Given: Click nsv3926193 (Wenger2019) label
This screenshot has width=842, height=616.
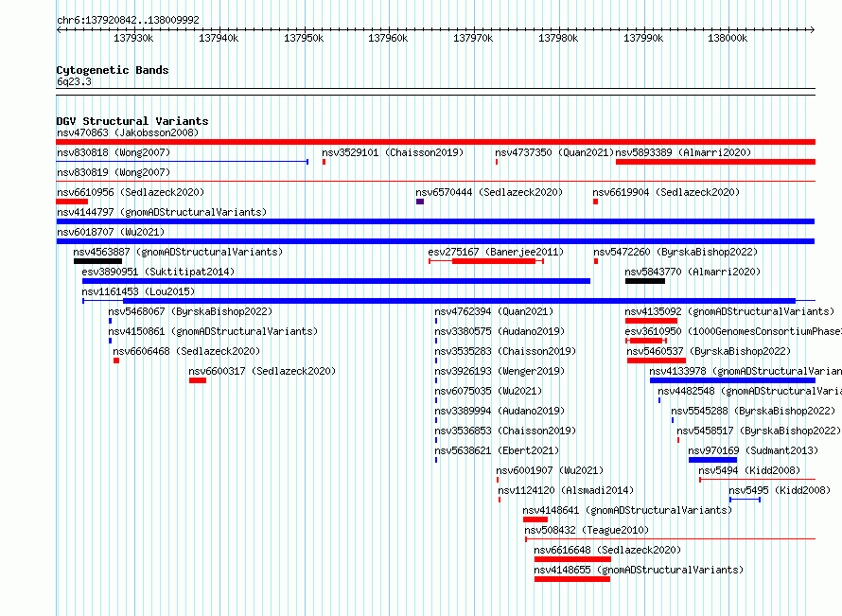Looking at the screenshot, I should pos(500,371).
